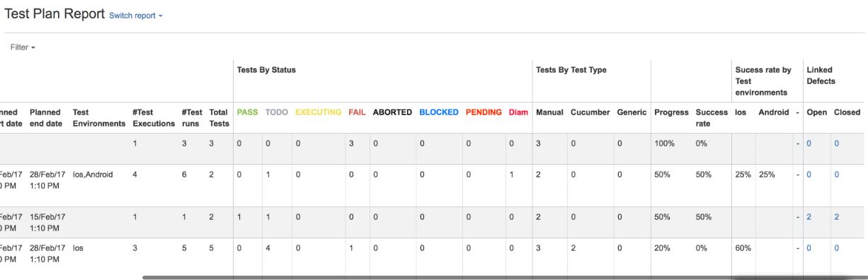Click the #Test Executions column header
The height and width of the screenshot is (280, 868).
click(154, 118)
